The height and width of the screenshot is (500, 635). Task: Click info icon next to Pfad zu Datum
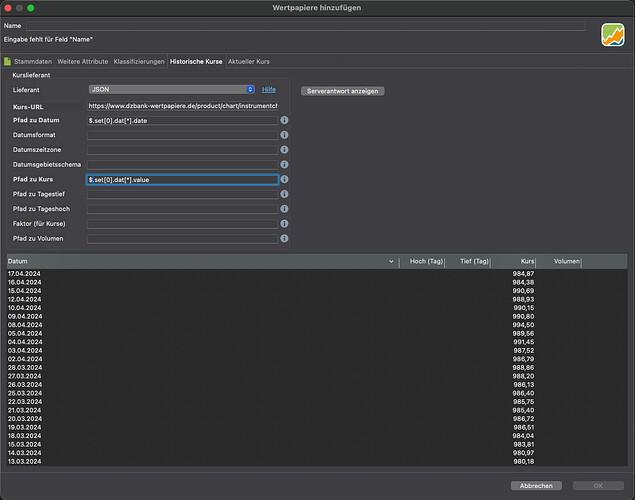[284, 120]
